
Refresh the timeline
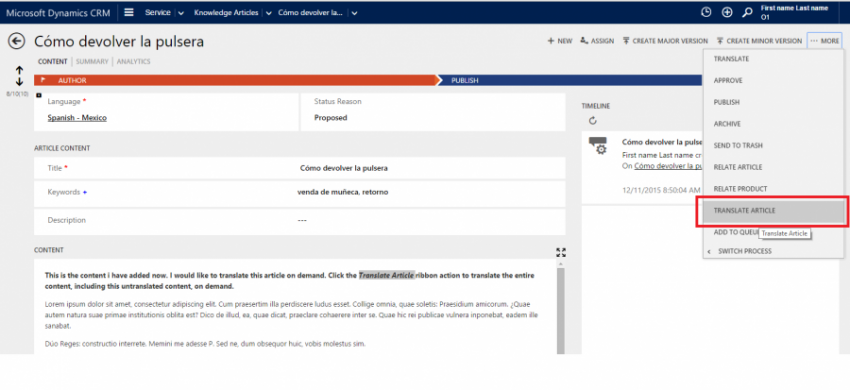(x=593, y=120)
